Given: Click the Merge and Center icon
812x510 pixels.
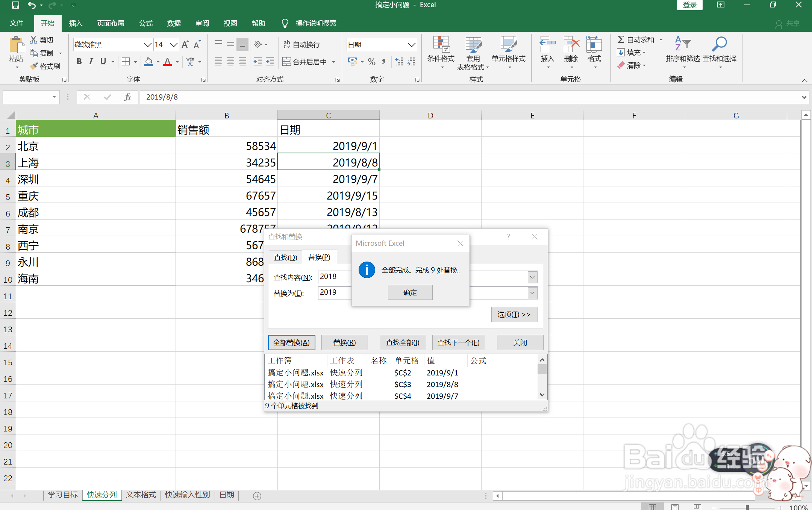Looking at the screenshot, I should [x=287, y=62].
